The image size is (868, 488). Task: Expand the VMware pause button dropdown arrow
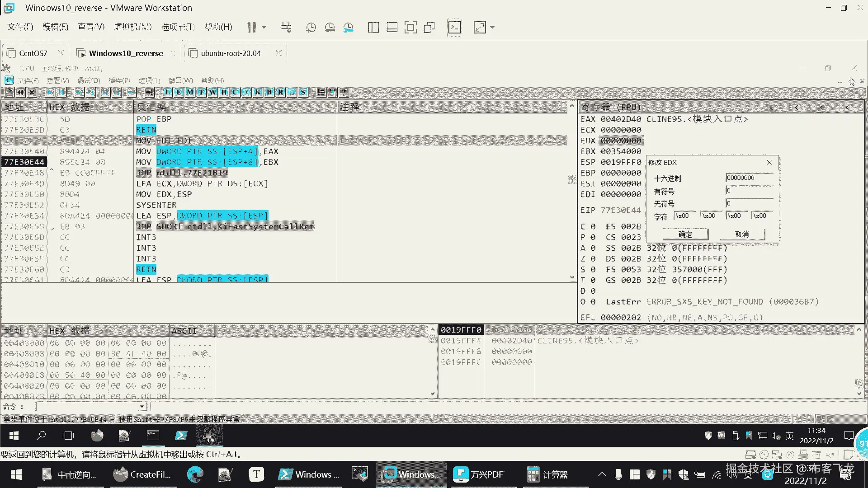point(264,28)
